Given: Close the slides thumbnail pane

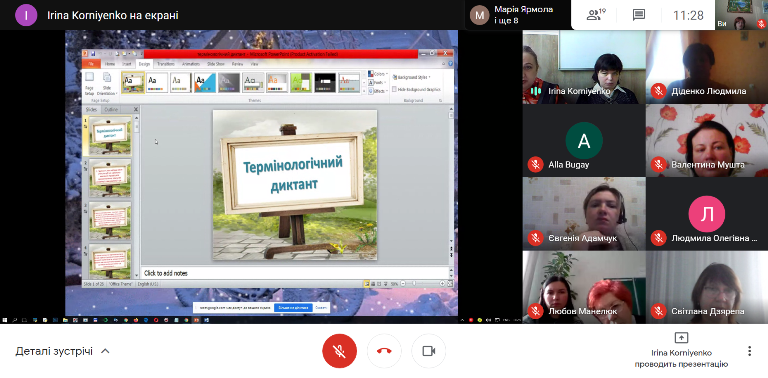Looking at the screenshot, I should (x=136, y=110).
